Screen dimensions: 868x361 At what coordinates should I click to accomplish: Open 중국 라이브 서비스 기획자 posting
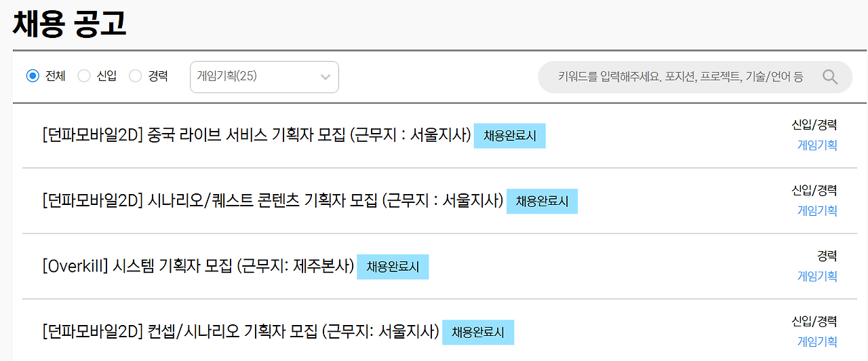pyautogui.click(x=256, y=136)
